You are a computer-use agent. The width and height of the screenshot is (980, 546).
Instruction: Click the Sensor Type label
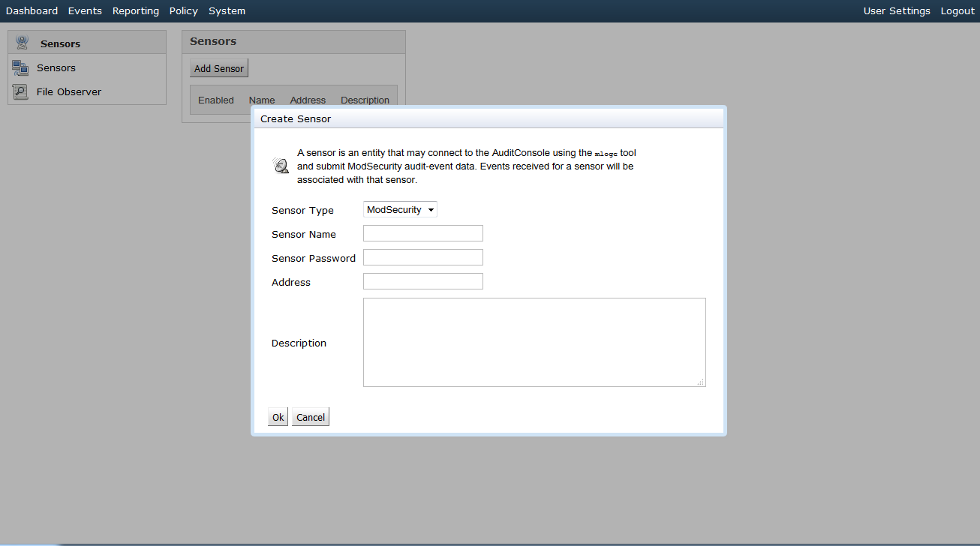302,211
